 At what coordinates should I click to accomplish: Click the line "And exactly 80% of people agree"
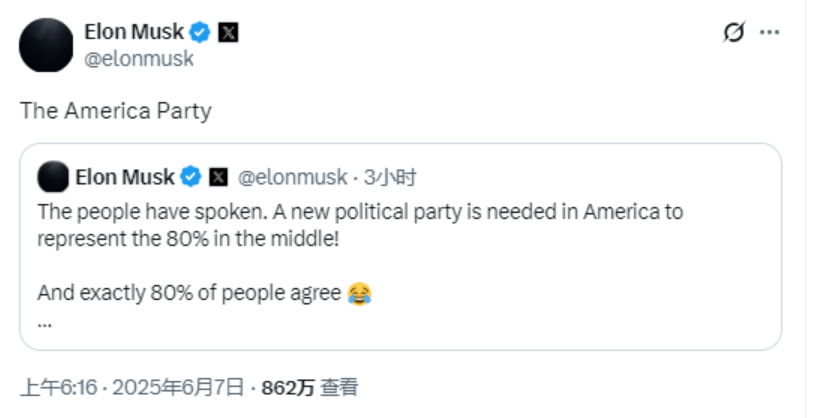(x=189, y=293)
